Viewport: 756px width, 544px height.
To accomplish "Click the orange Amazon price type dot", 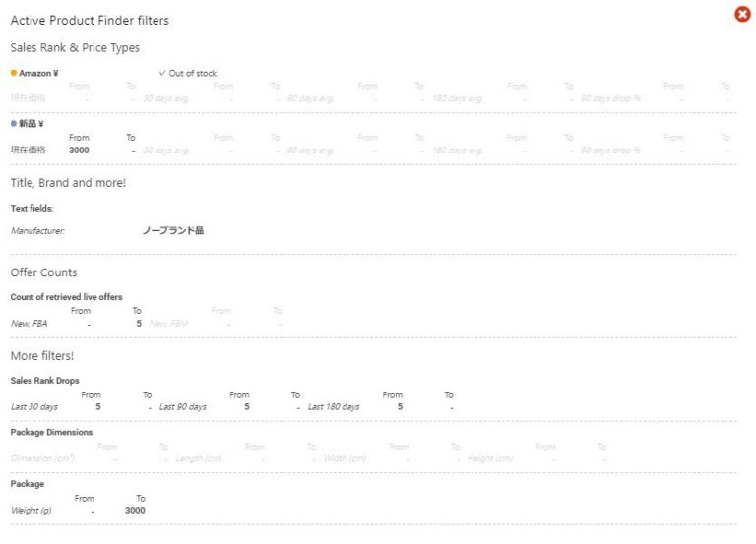I will (x=14, y=73).
